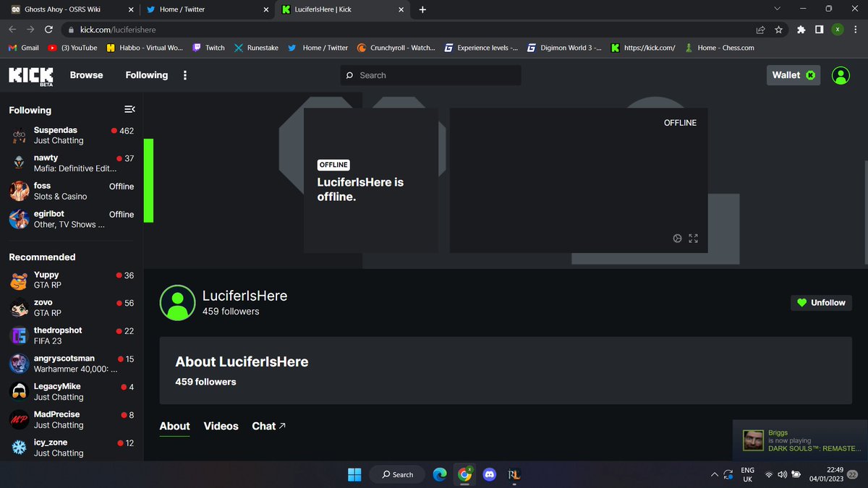This screenshot has width=868, height=488.
Task: Click the MadPrecise avatar
Action: [x=20, y=419]
